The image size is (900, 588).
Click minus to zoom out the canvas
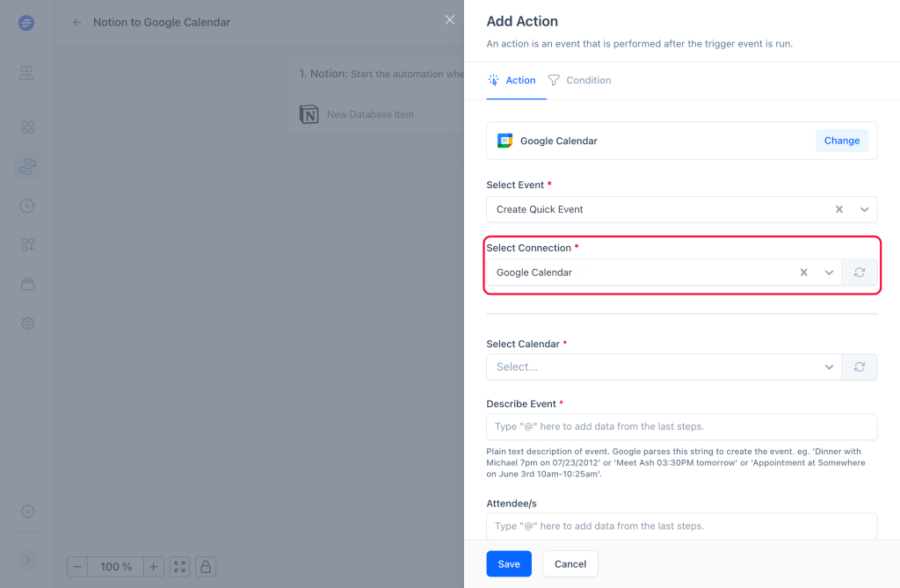click(77, 567)
